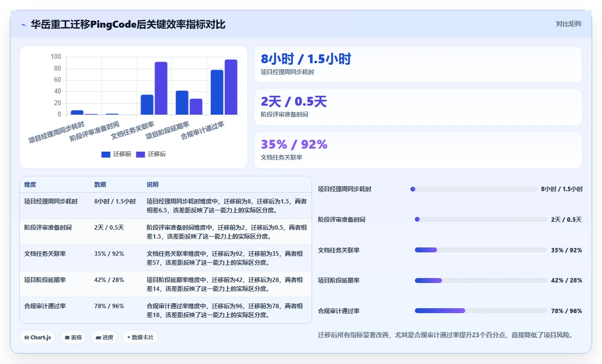Click the 合规审计通过率 progress bar

click(x=481, y=311)
